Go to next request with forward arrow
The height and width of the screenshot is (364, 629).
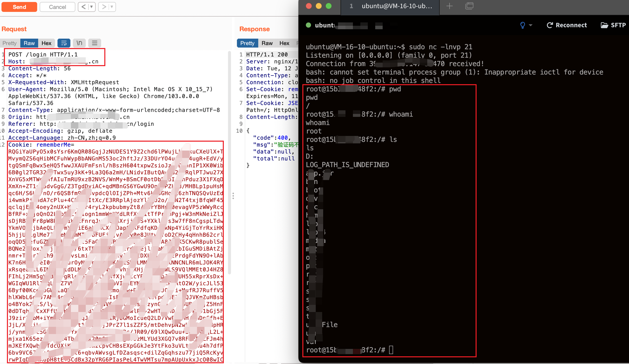(104, 7)
